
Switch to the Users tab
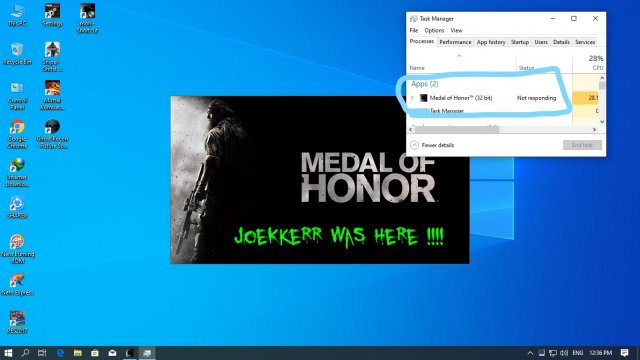point(541,42)
